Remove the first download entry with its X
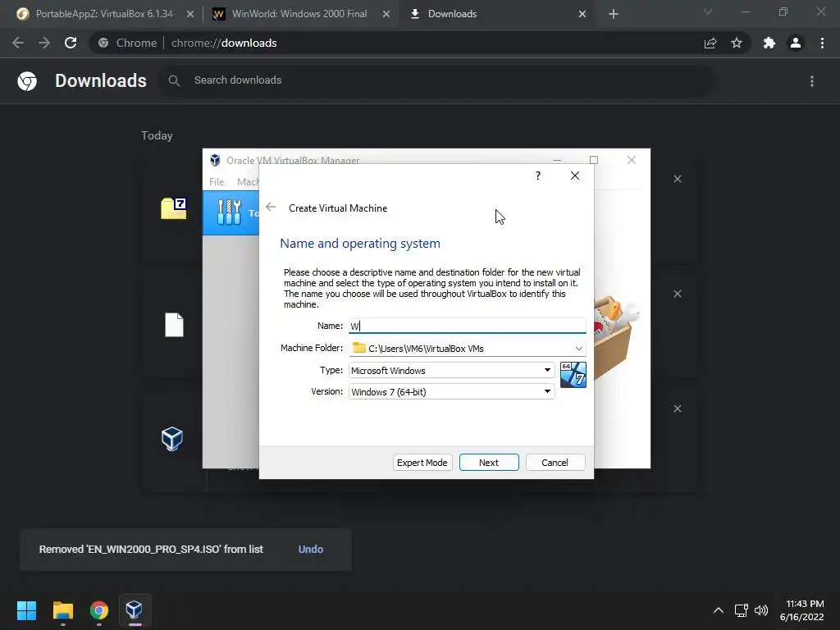This screenshot has width=840, height=630. click(677, 179)
